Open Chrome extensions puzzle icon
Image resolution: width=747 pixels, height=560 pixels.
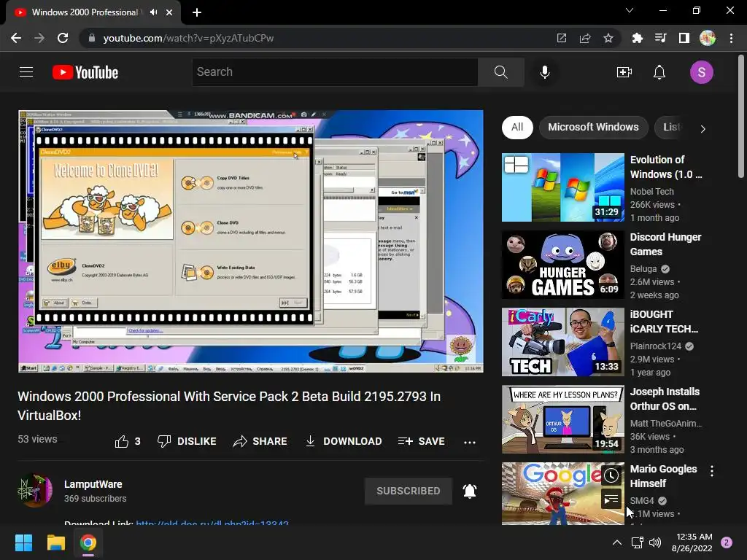click(x=637, y=38)
